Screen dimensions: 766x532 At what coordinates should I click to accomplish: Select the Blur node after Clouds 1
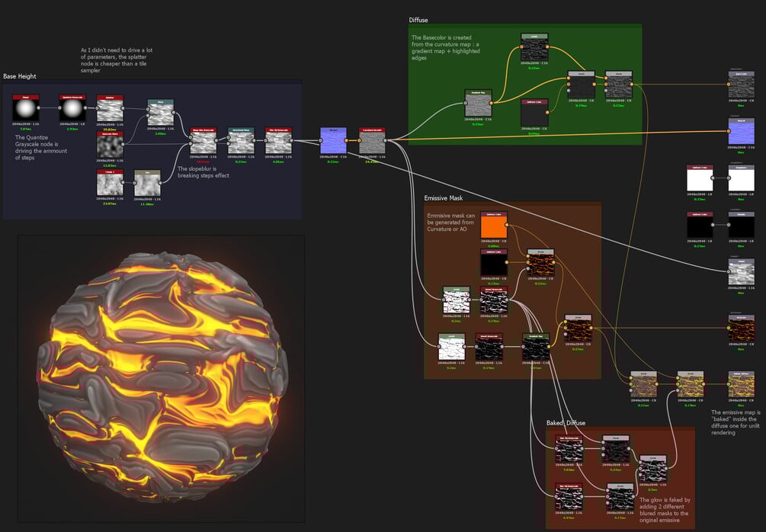147,184
